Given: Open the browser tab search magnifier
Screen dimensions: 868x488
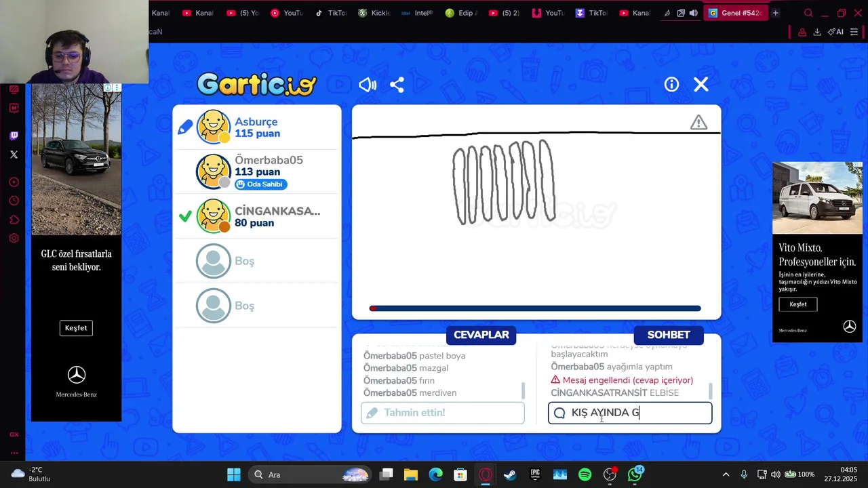Looking at the screenshot, I should click(808, 13).
